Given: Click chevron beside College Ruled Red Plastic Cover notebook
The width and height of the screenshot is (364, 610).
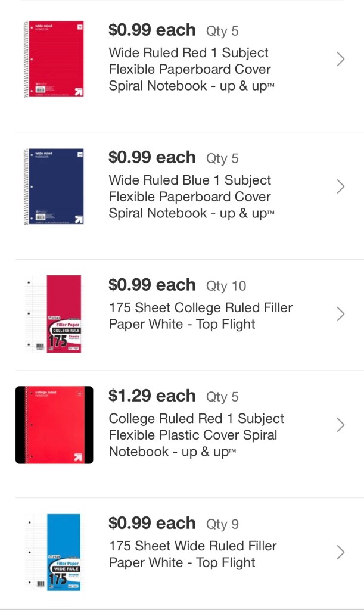Looking at the screenshot, I should [341, 425].
